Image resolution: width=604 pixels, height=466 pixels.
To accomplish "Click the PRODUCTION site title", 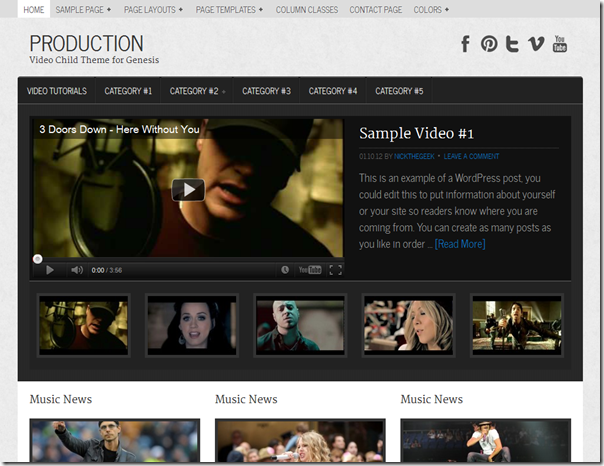I will (x=86, y=43).
